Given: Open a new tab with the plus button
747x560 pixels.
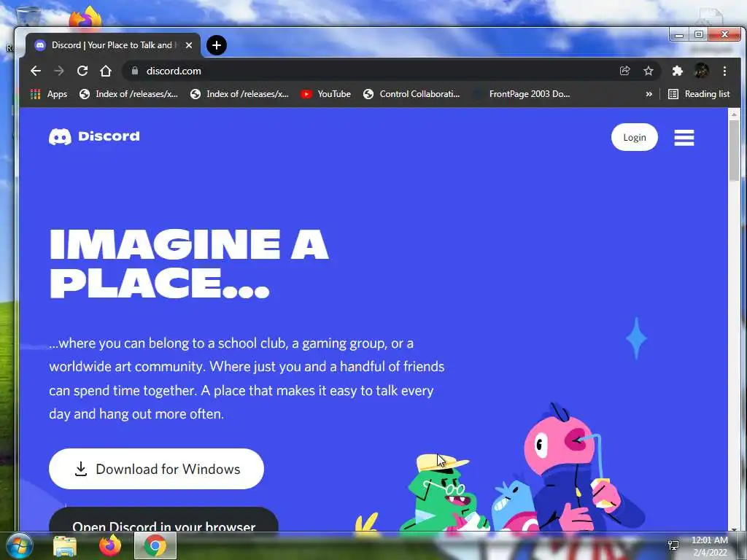Looking at the screenshot, I should tap(217, 45).
